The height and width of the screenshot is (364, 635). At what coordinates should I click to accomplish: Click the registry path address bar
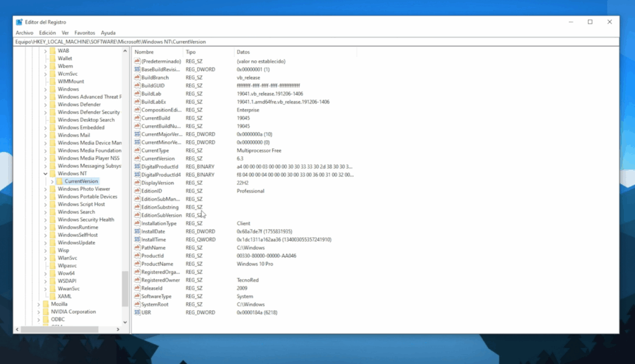click(316, 42)
